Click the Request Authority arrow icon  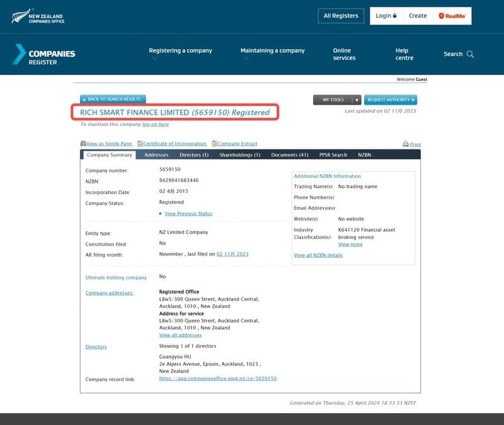click(413, 100)
